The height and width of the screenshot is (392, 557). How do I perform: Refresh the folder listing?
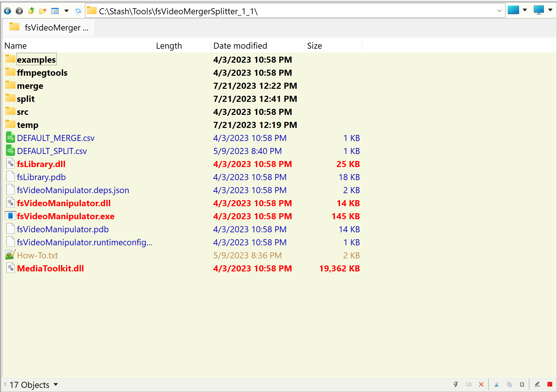point(78,11)
